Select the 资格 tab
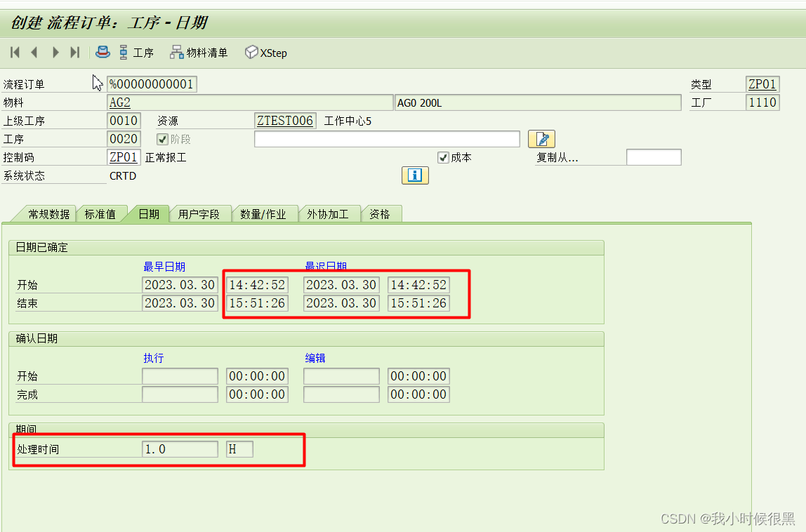 [x=381, y=214]
